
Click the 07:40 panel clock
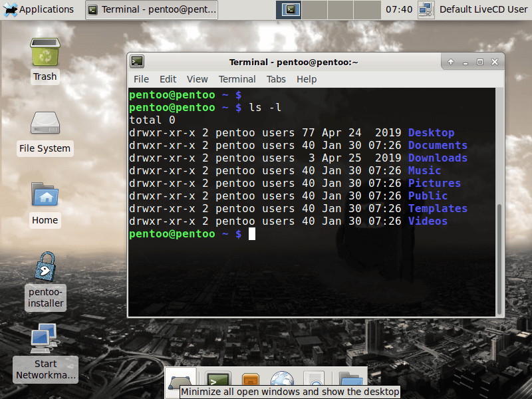[399, 9]
